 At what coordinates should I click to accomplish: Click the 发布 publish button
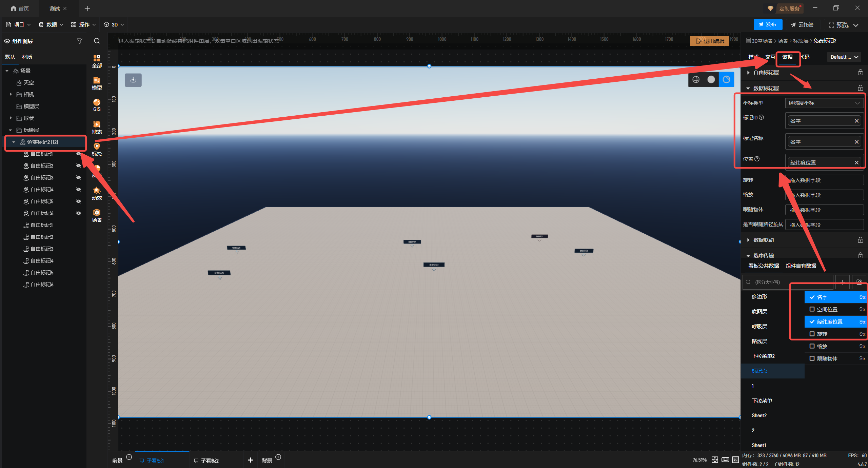(768, 25)
